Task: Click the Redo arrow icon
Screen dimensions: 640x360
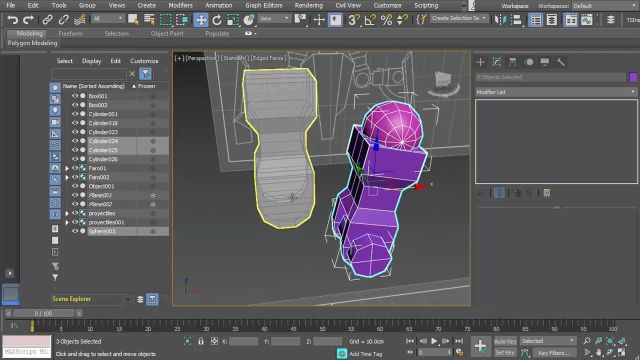Action: pos(28,20)
